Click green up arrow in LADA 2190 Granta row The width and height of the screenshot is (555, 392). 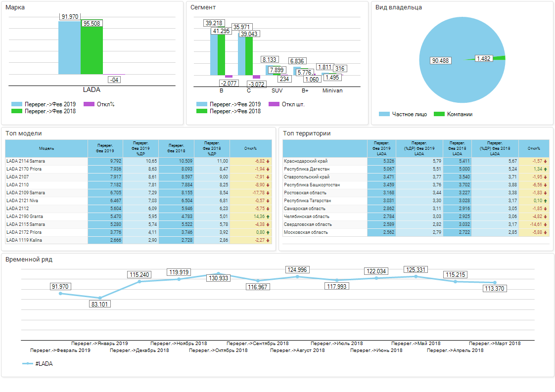point(268,217)
